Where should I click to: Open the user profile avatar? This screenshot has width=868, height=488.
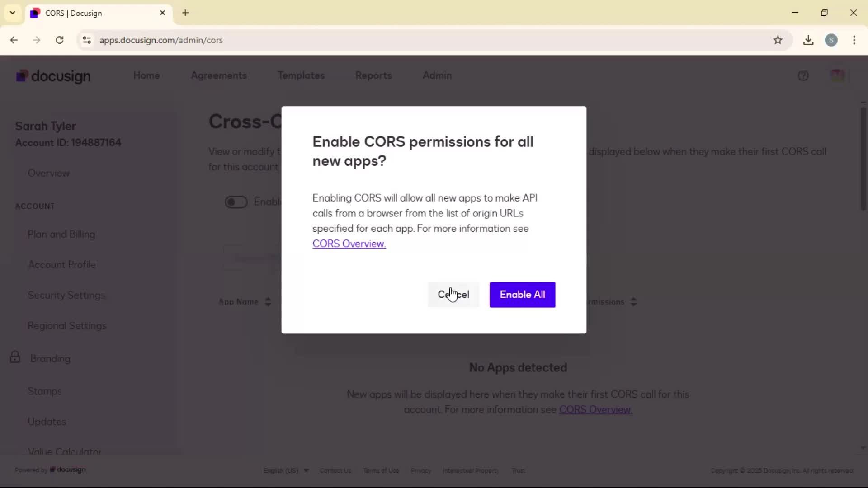pos(837,75)
